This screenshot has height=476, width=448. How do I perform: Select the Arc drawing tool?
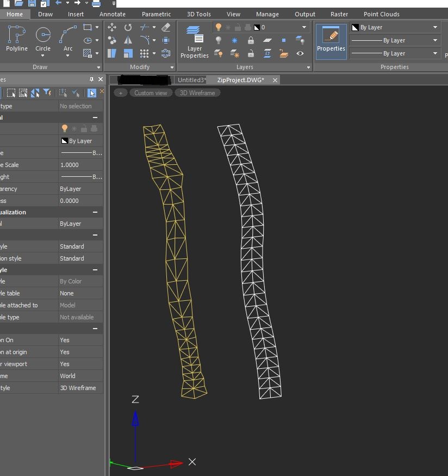[x=68, y=39]
